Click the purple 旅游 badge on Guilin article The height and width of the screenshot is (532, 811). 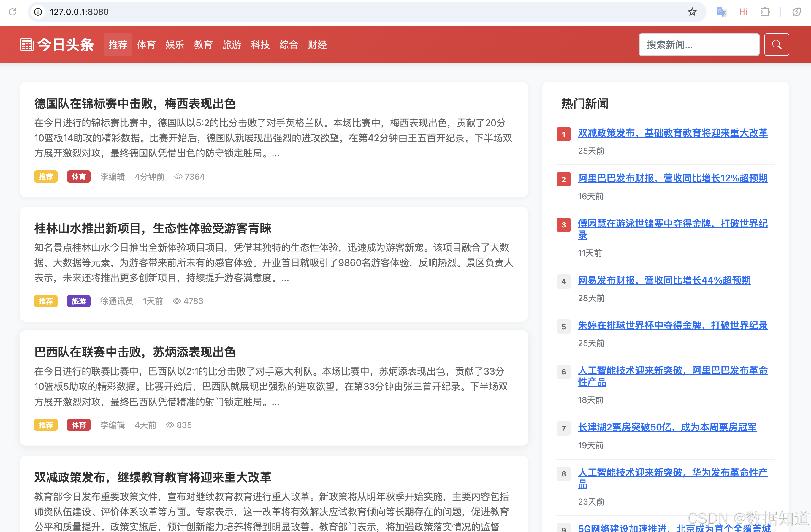point(78,301)
